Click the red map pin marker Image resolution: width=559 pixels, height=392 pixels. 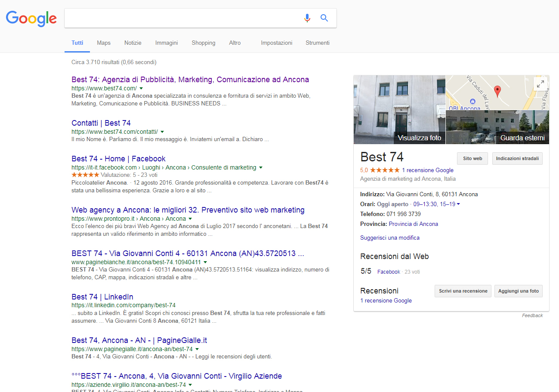[497, 91]
